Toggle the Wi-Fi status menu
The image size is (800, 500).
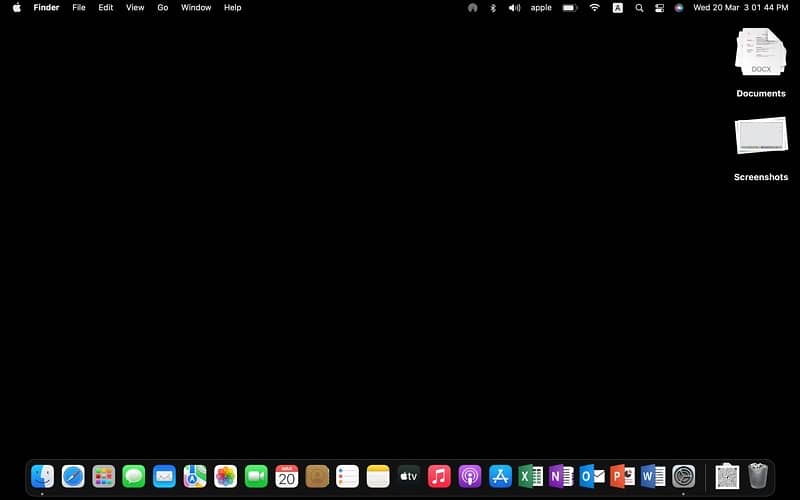pyautogui.click(x=595, y=8)
